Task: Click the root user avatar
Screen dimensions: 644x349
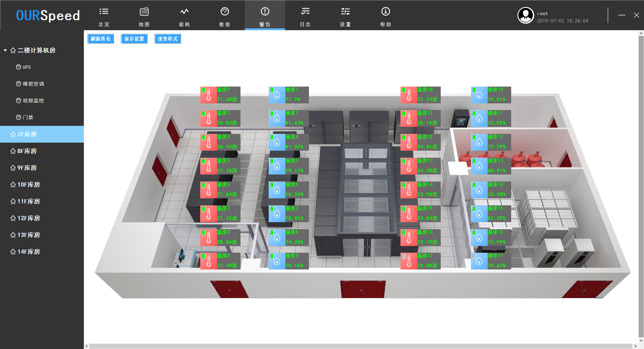Action: 525,15
